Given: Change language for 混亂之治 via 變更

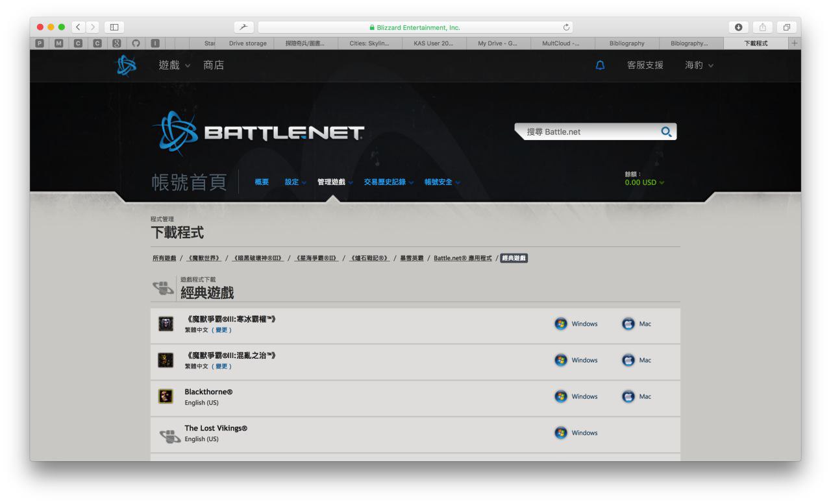Looking at the screenshot, I should coord(221,366).
